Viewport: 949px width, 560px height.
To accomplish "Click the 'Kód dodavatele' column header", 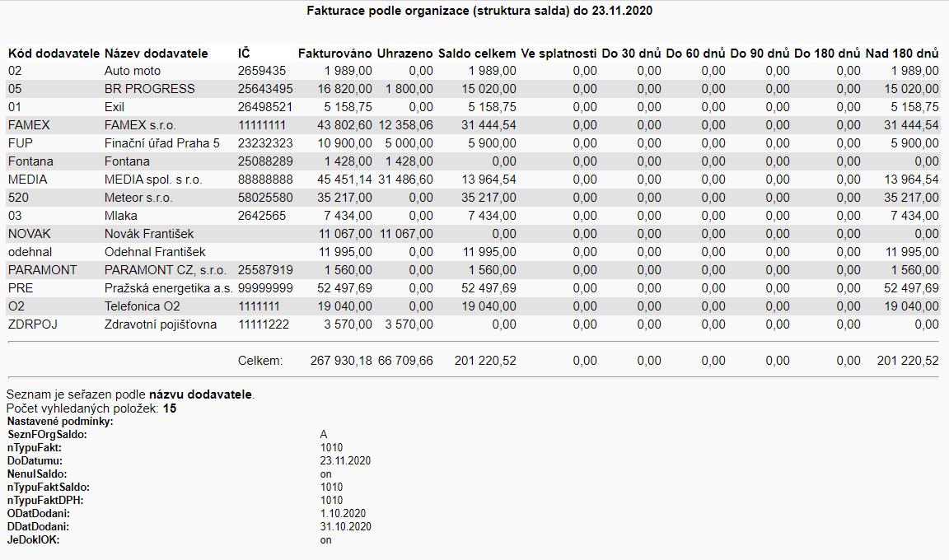I will pos(54,53).
